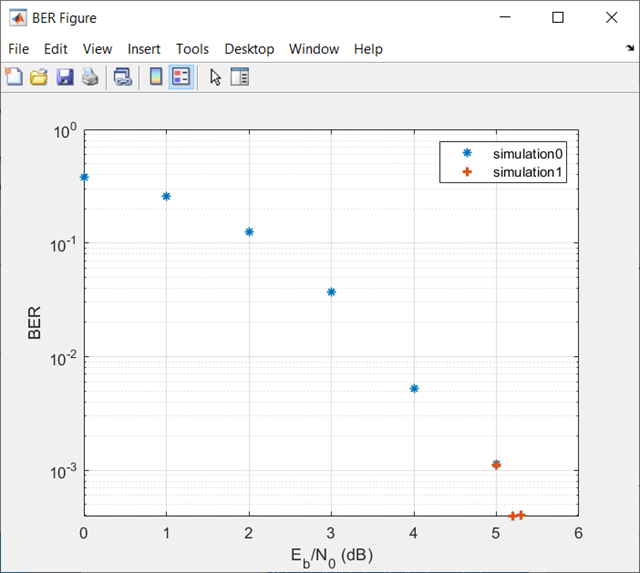Open the Desktop menu
The height and width of the screenshot is (573, 640).
[x=249, y=49]
